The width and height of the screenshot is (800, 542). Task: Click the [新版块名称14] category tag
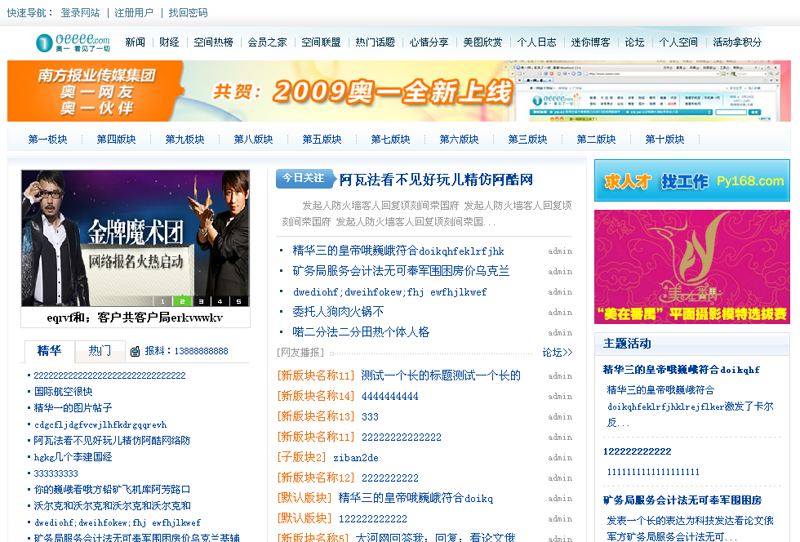pos(316,396)
